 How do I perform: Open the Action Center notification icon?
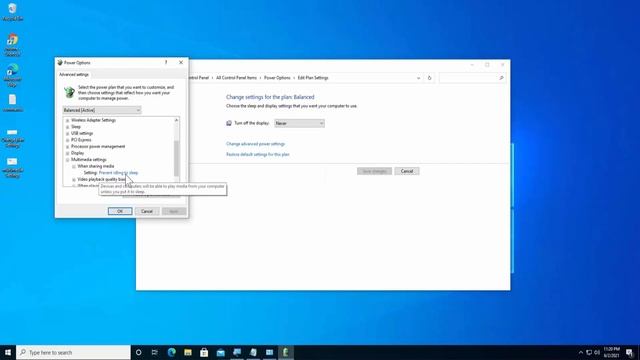tap(630, 353)
